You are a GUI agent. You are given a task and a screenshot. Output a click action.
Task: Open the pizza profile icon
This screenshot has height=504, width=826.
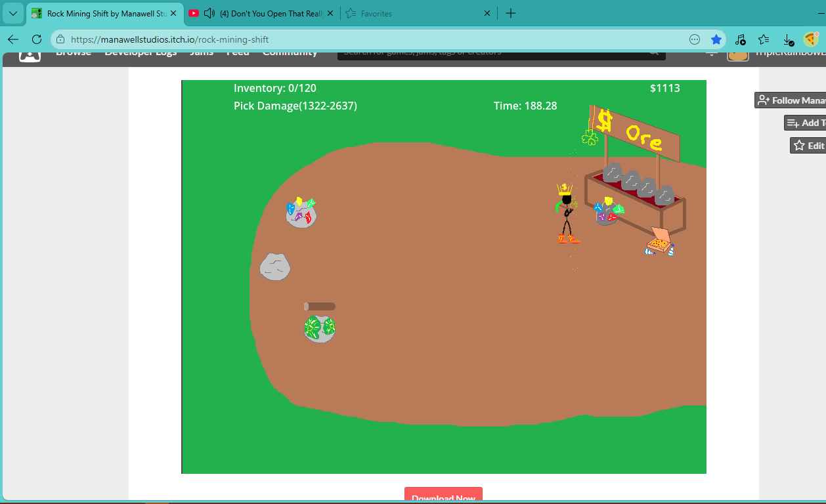point(810,39)
